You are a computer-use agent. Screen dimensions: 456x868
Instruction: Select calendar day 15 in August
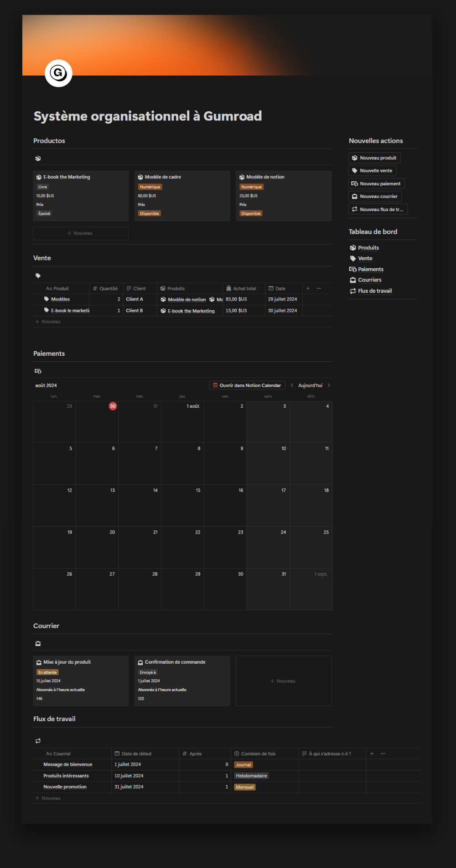pos(198,490)
